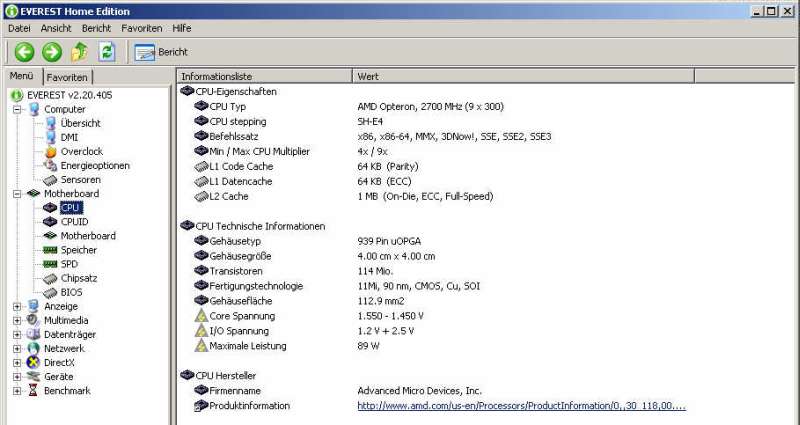Select the L1 Datencache row
The height and width of the screenshot is (425, 800).
[x=303, y=182]
